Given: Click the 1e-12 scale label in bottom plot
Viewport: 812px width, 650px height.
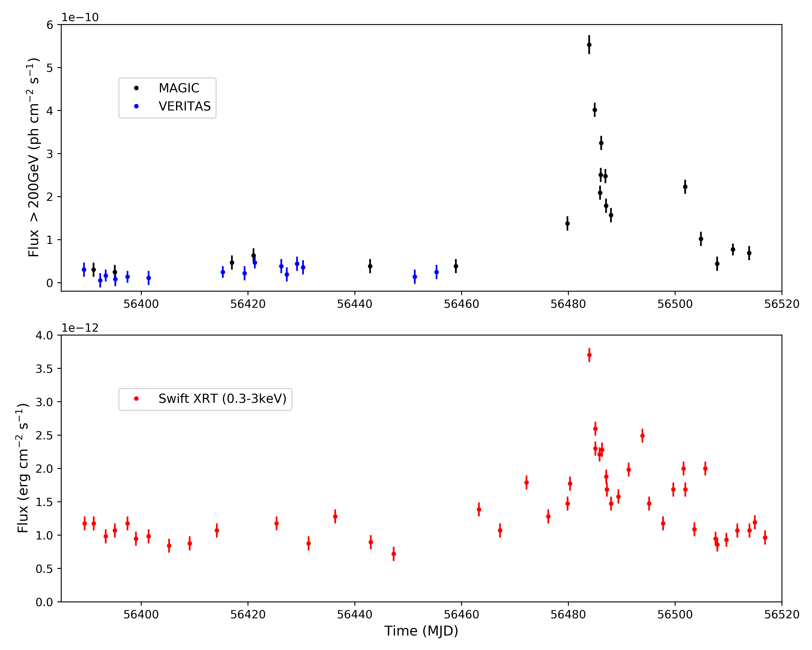Looking at the screenshot, I should (80, 328).
